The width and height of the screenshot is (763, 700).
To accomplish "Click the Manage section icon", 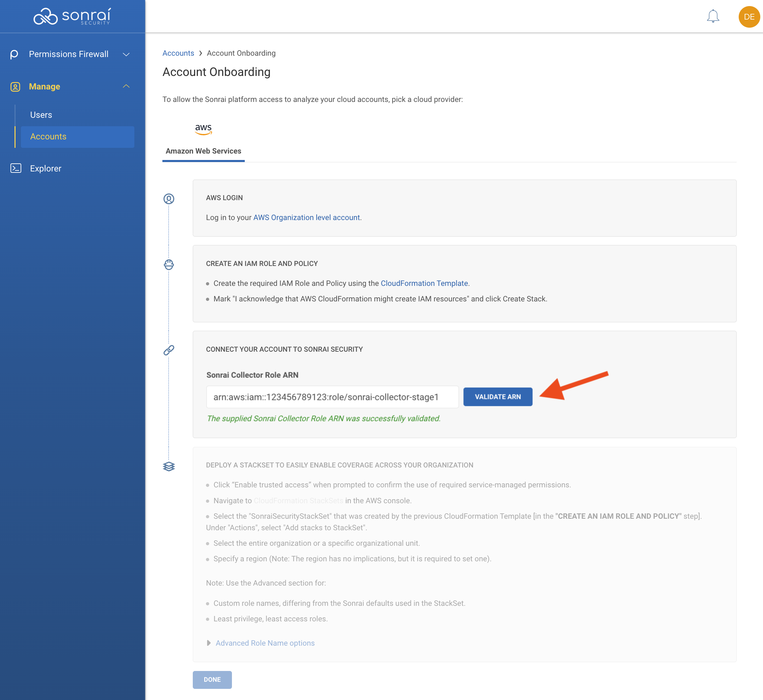I will coord(15,87).
